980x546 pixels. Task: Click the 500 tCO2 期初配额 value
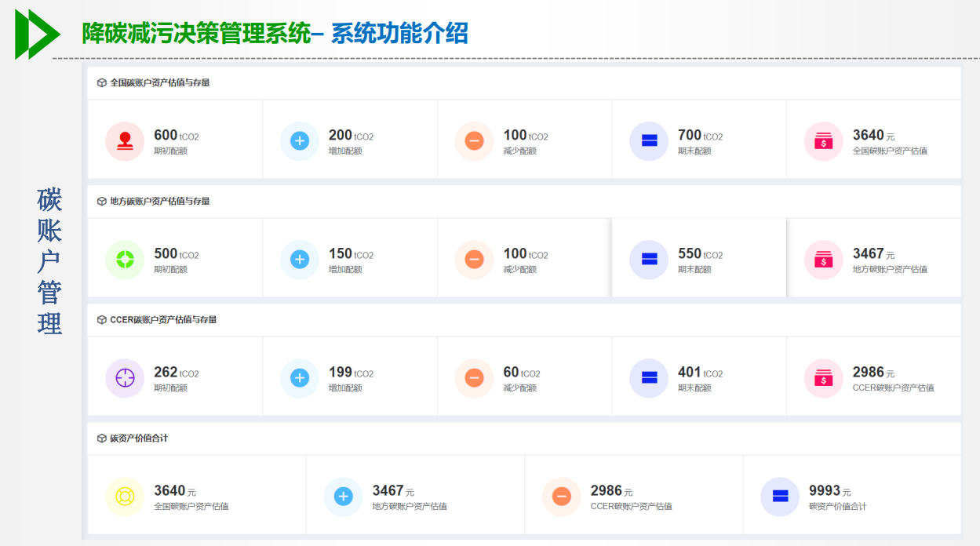click(x=177, y=254)
